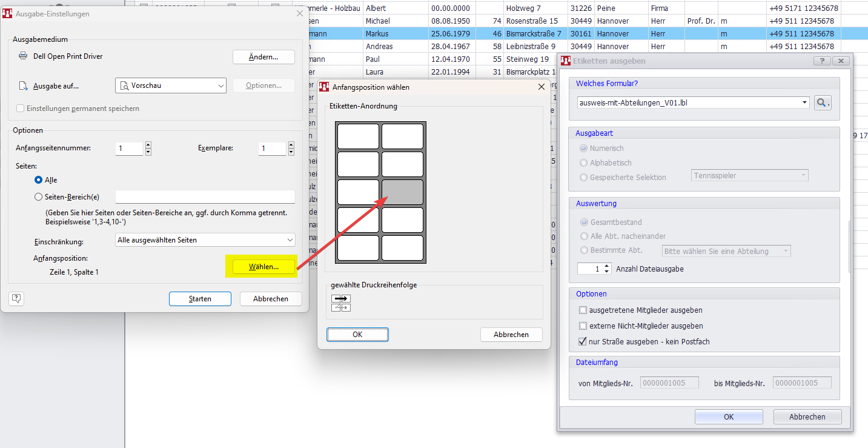Tick 'externe Nicht-Mitglieder ausgeben' option
Image resolution: width=868 pixels, height=448 pixels.
(x=583, y=326)
